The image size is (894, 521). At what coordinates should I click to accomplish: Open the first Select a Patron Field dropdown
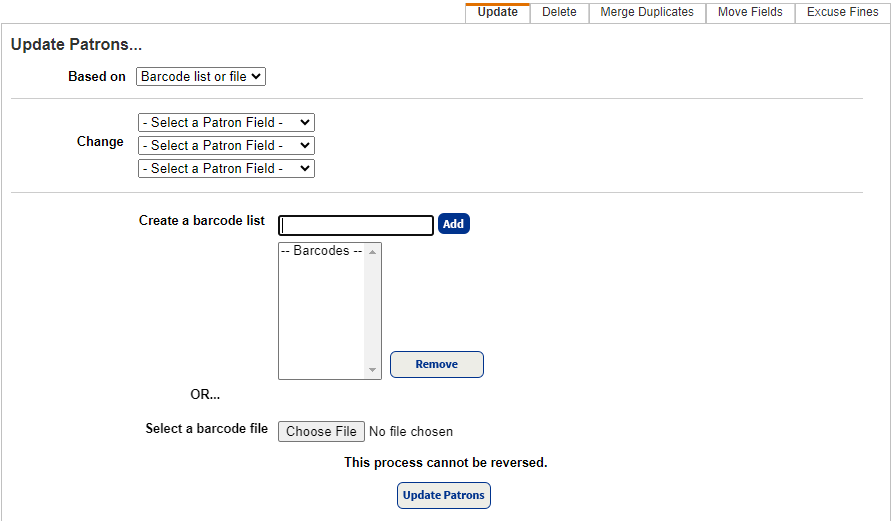226,123
